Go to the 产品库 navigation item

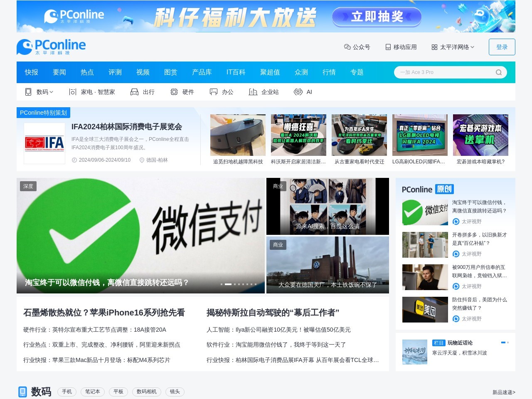[x=202, y=72]
